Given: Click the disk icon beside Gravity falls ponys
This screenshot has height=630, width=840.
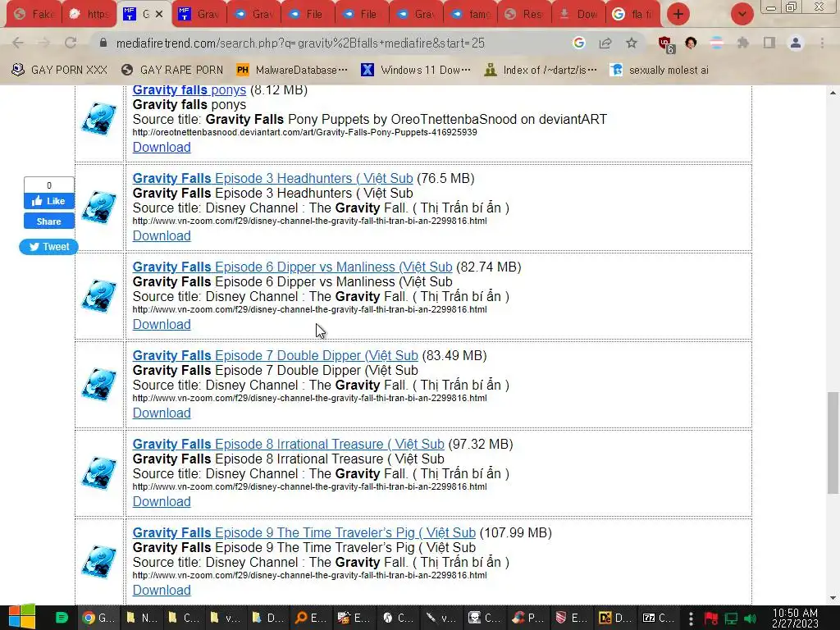Looking at the screenshot, I should click(x=99, y=119).
